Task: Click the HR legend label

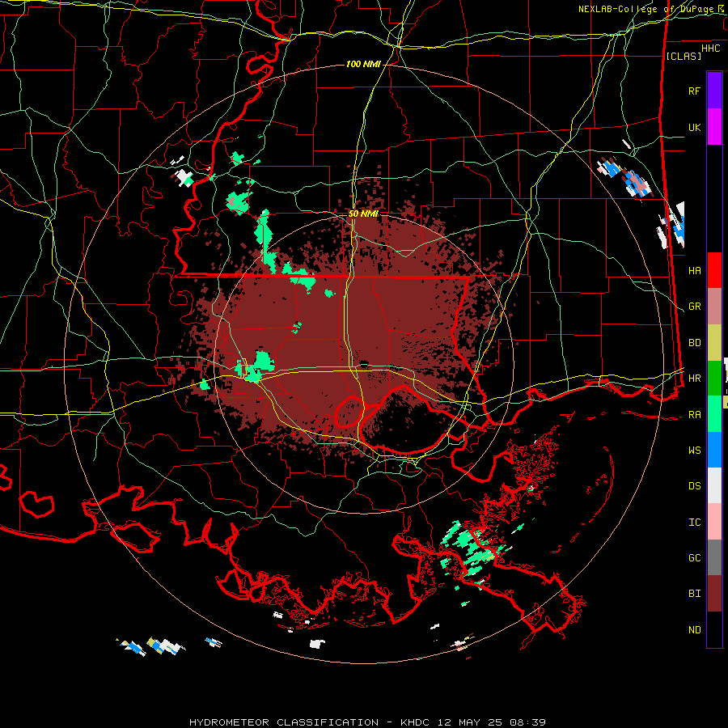Action: 694,379
